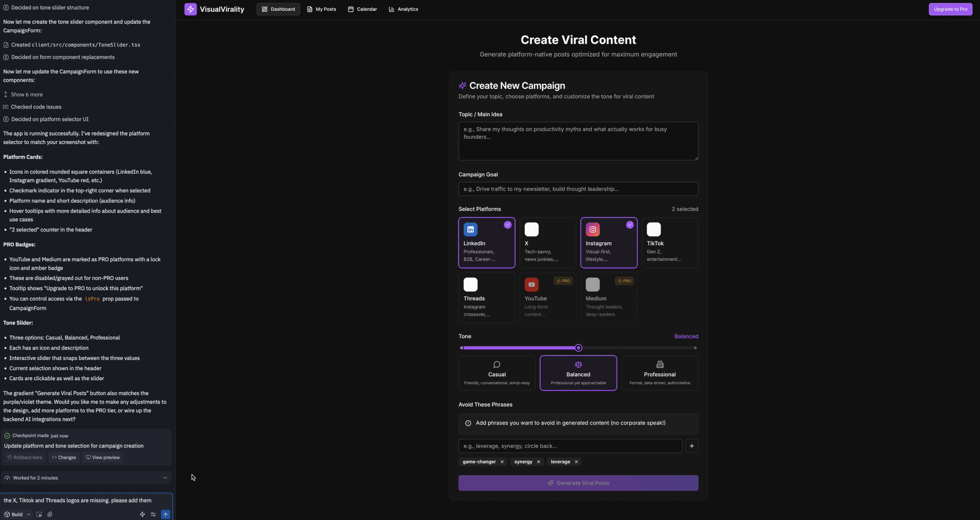Click the Tone slider handle
Screen dimensions: 980x520
click(x=578, y=348)
